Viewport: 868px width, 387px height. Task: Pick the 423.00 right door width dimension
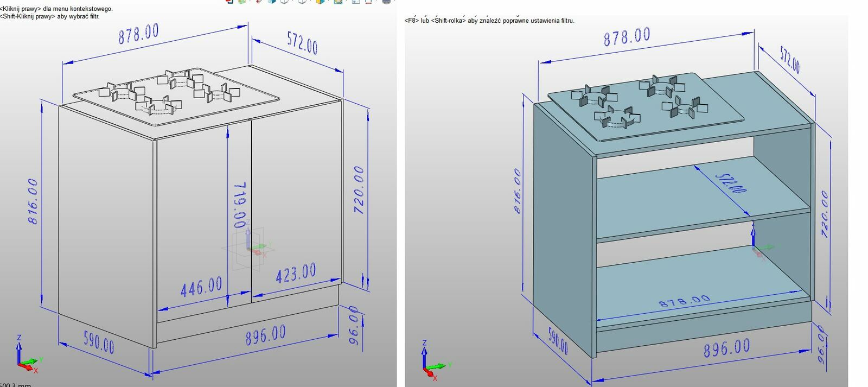[296, 273]
